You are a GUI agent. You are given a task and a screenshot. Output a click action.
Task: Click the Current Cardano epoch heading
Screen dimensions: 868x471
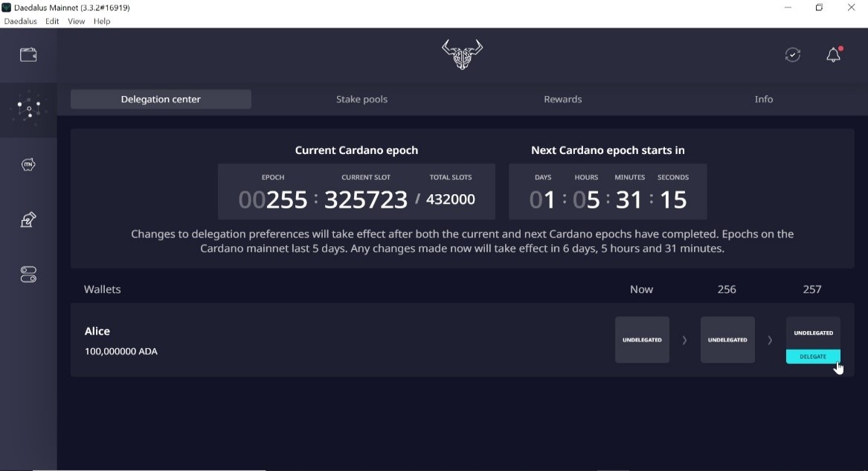[x=356, y=150]
